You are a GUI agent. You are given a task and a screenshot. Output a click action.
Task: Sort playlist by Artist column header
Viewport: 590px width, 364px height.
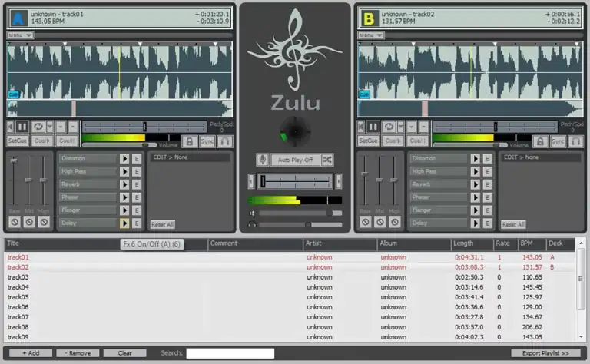340,243
